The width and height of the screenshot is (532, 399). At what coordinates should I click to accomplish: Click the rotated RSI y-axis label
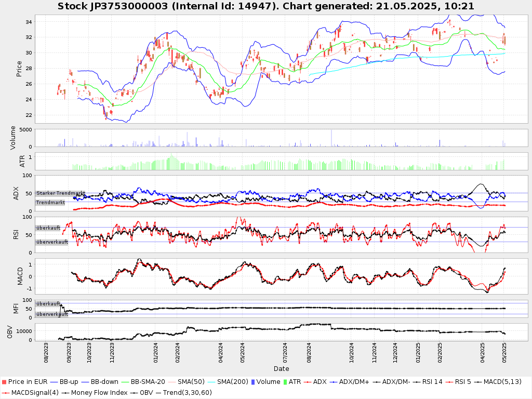[x=16, y=235]
